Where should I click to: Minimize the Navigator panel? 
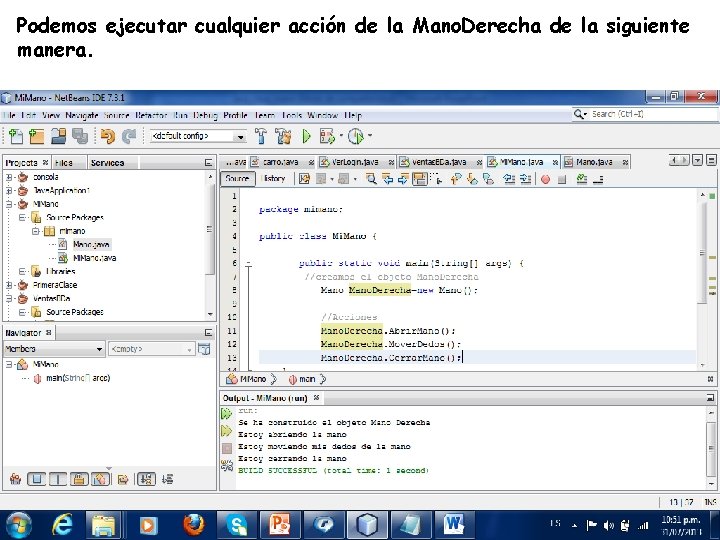click(x=208, y=332)
